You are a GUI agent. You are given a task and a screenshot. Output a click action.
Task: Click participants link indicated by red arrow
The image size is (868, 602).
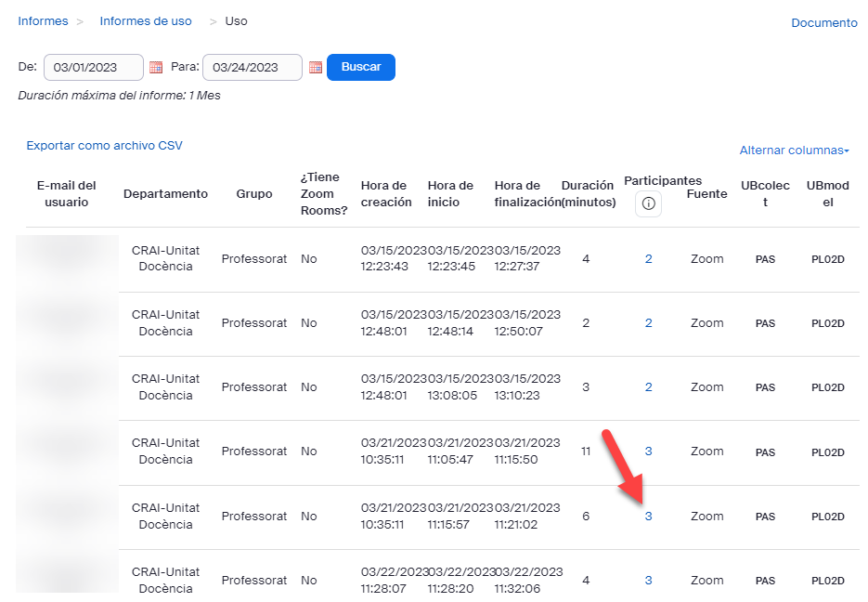(x=649, y=517)
